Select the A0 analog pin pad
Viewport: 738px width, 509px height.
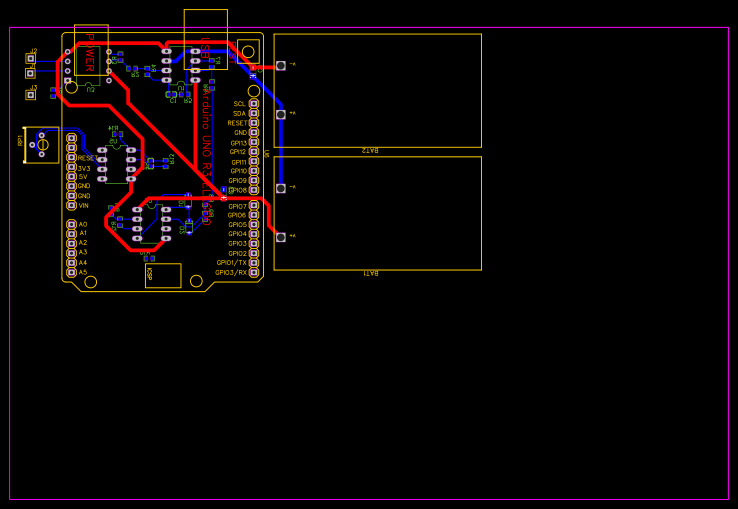point(71,225)
